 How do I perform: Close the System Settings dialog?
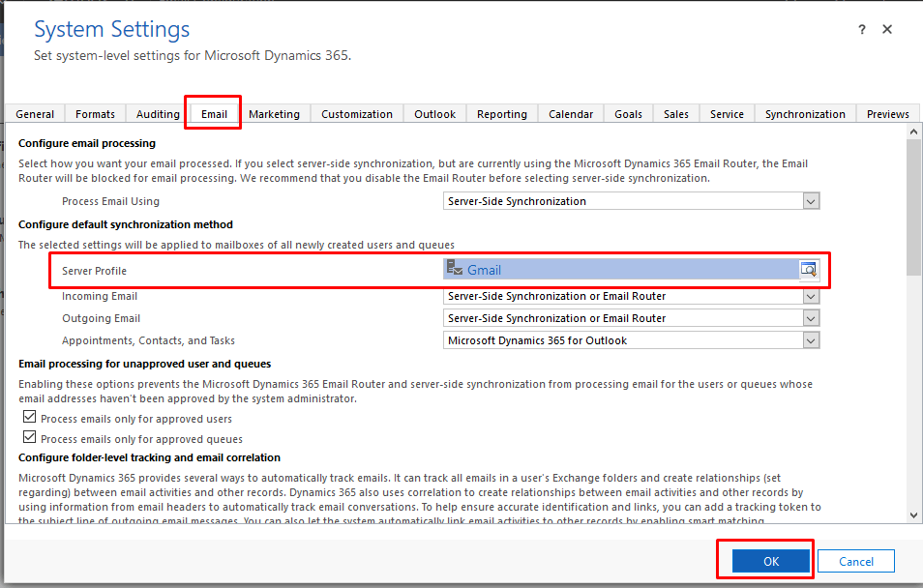[887, 30]
